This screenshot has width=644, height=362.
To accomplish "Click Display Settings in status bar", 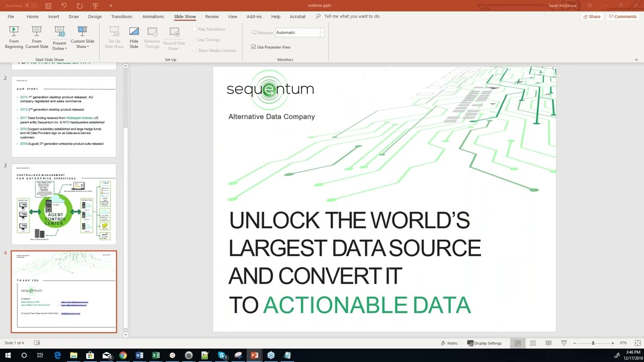I will point(485,343).
